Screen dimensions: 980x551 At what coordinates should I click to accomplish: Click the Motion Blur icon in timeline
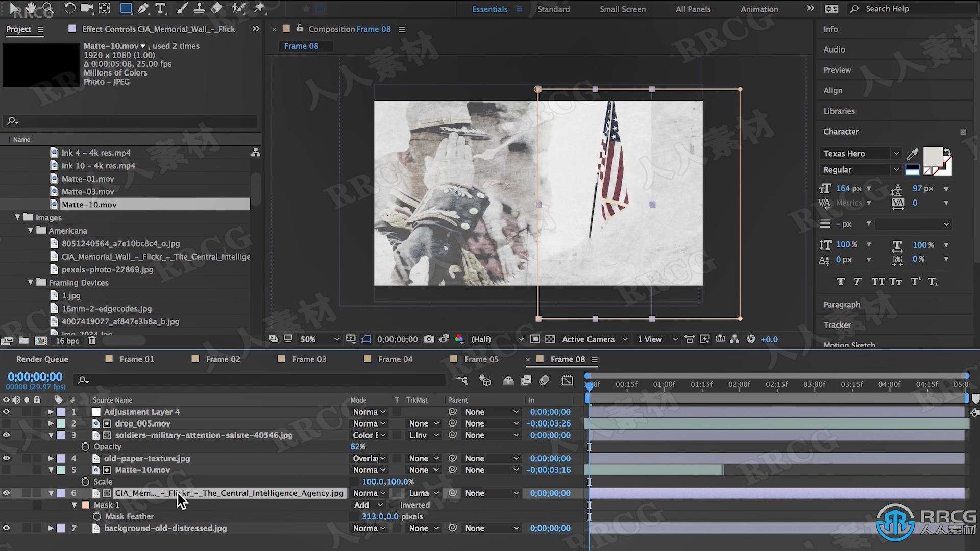click(x=544, y=380)
